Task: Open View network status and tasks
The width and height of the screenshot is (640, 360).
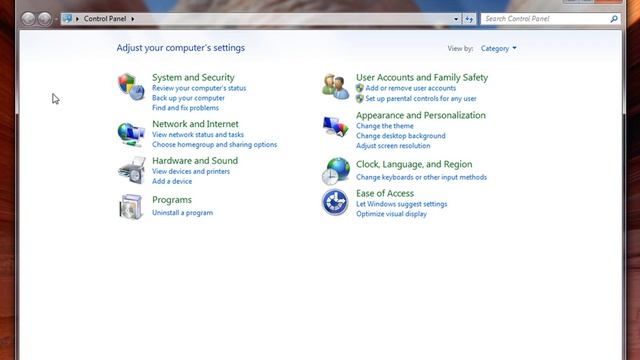Action: 198,135
